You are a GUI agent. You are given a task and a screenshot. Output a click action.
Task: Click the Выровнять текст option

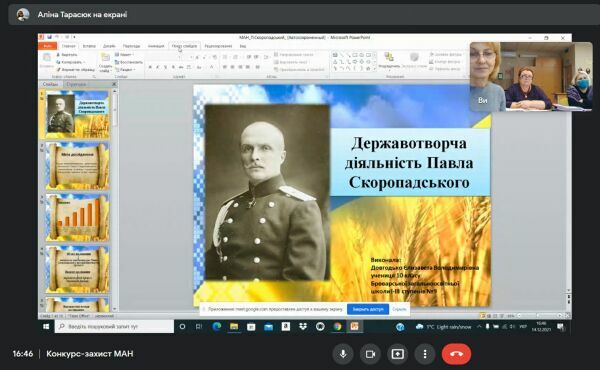point(291,62)
